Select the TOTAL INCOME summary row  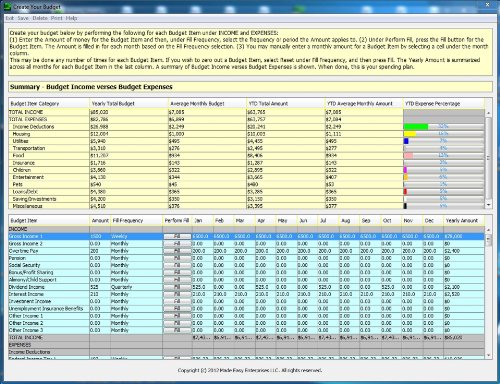pyautogui.click(x=247, y=112)
